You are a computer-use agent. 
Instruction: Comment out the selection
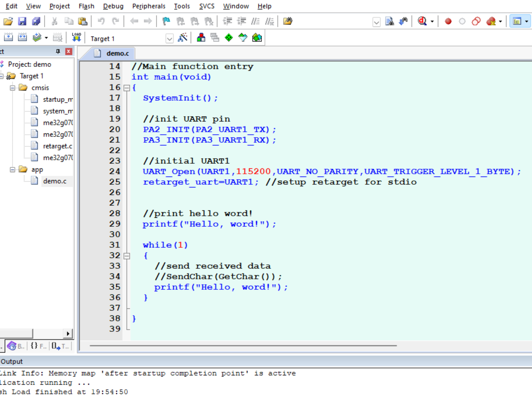coord(255,21)
